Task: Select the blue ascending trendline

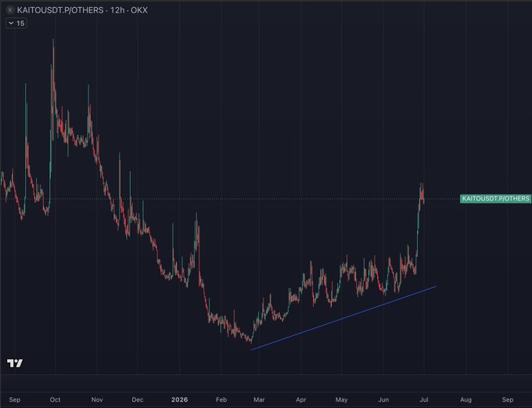Action: pyautogui.click(x=343, y=318)
